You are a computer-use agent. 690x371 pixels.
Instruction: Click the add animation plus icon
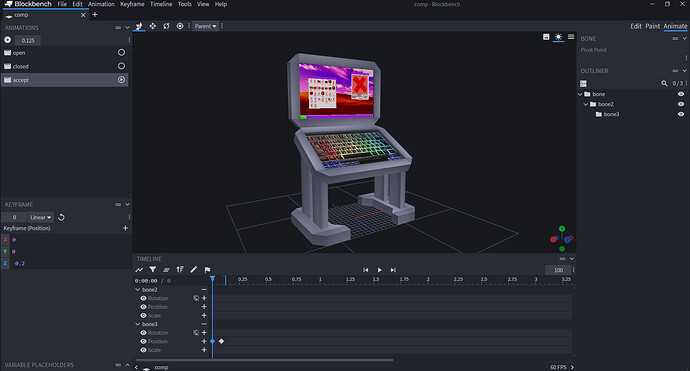click(7, 40)
